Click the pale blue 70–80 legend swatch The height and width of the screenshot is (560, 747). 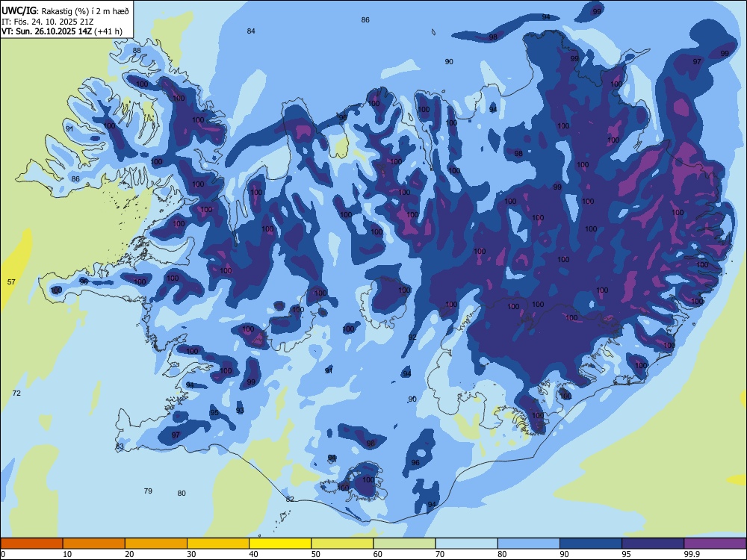(466, 544)
